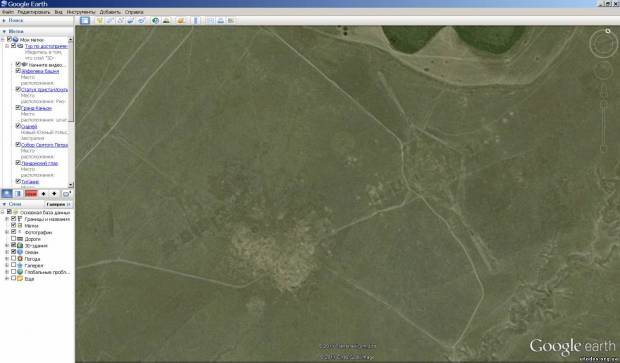Click the Add Placemark pushpin icon
This screenshot has height=363, width=620.
coord(100,20)
